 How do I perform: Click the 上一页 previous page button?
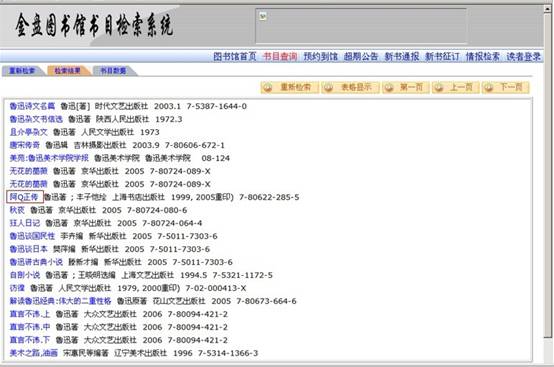[x=456, y=87]
